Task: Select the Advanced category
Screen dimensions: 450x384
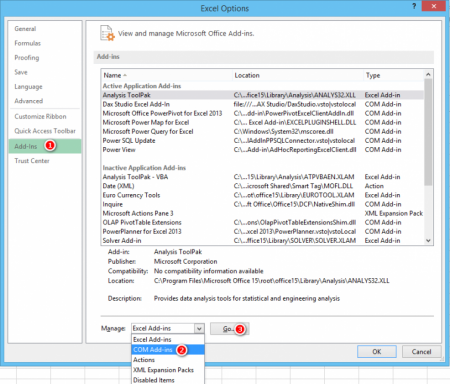Action: click(29, 101)
